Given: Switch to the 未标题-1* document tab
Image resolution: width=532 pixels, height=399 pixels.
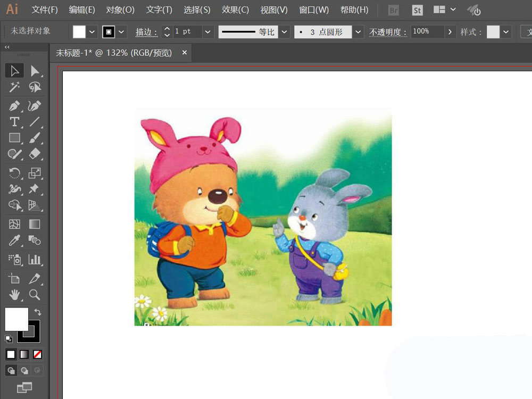Looking at the screenshot, I should click(x=114, y=53).
